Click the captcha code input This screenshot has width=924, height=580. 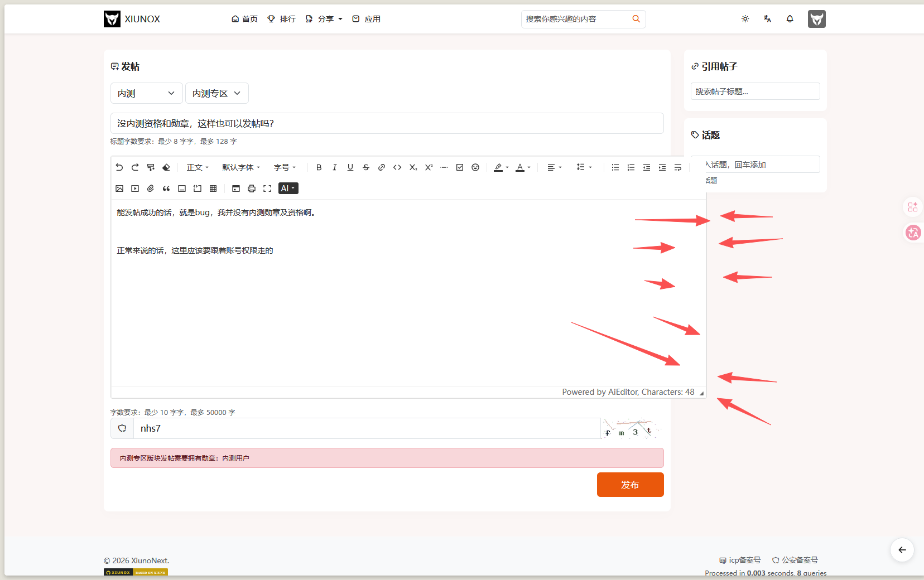tap(367, 428)
